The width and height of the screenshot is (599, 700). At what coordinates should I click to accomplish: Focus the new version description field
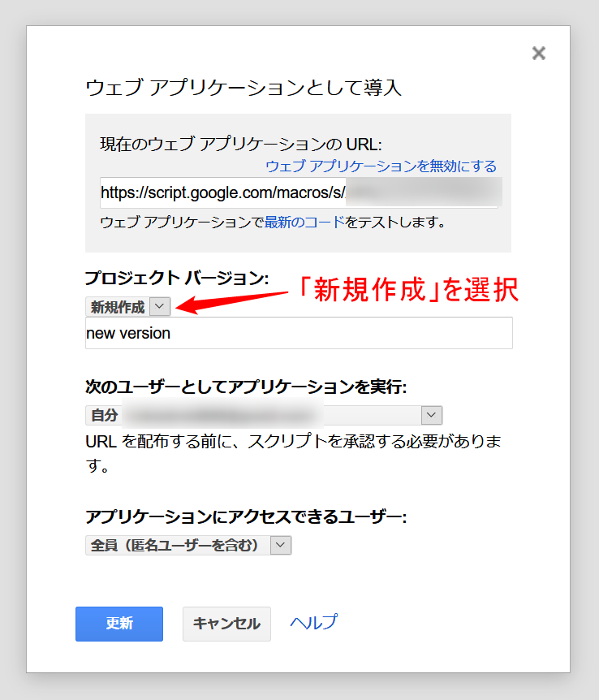click(x=299, y=333)
